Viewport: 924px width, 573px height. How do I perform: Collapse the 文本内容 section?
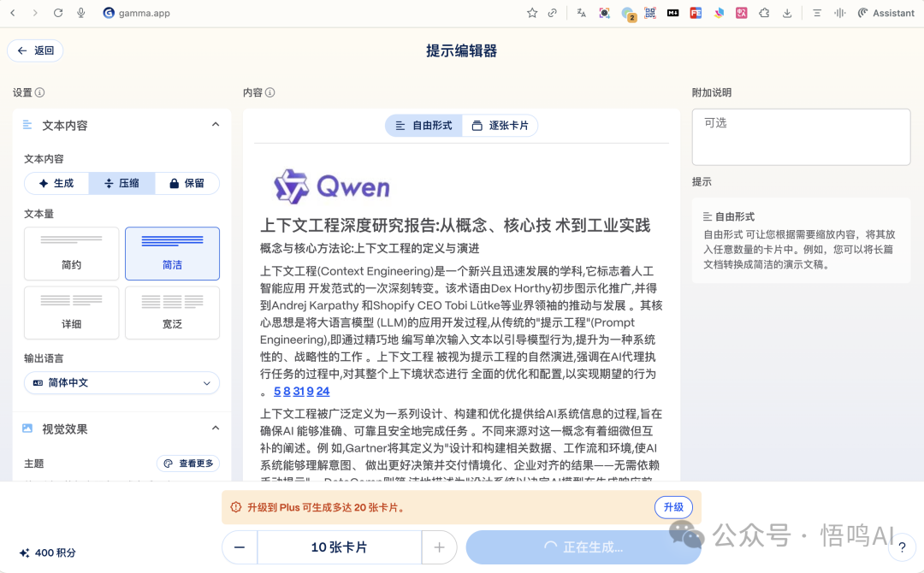click(215, 125)
